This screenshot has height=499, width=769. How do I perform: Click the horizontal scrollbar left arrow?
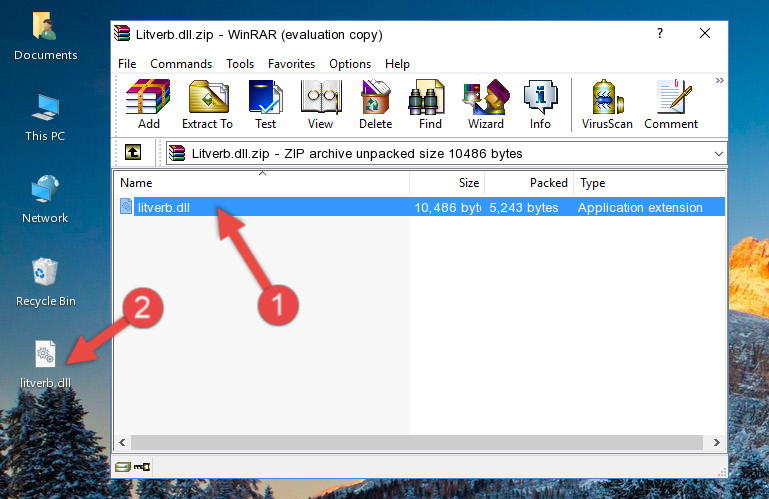123,442
